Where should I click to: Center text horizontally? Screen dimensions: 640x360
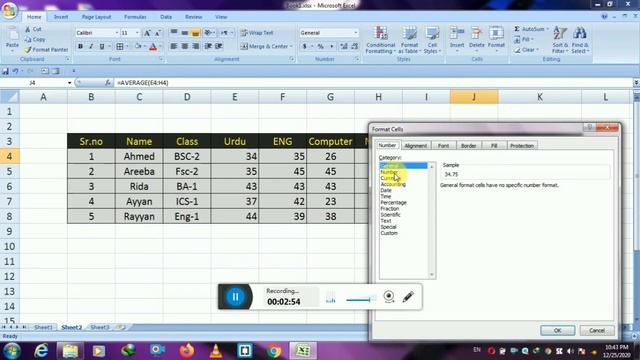pos(184,47)
